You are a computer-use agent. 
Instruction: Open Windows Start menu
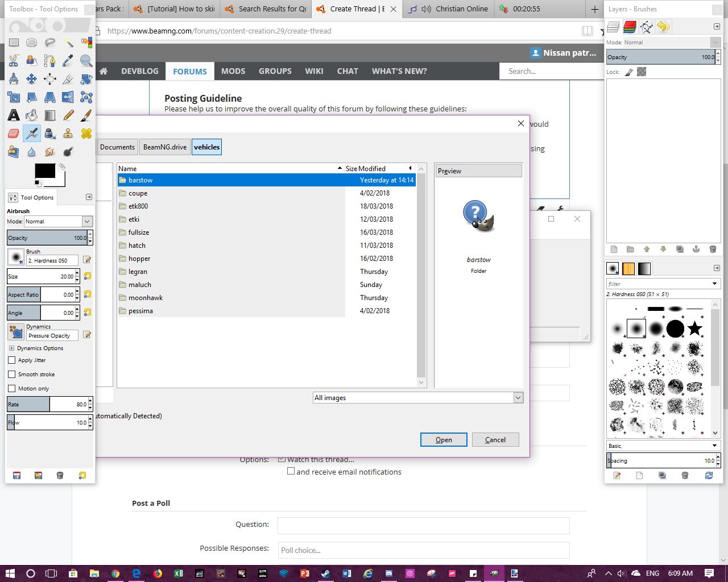(10, 573)
